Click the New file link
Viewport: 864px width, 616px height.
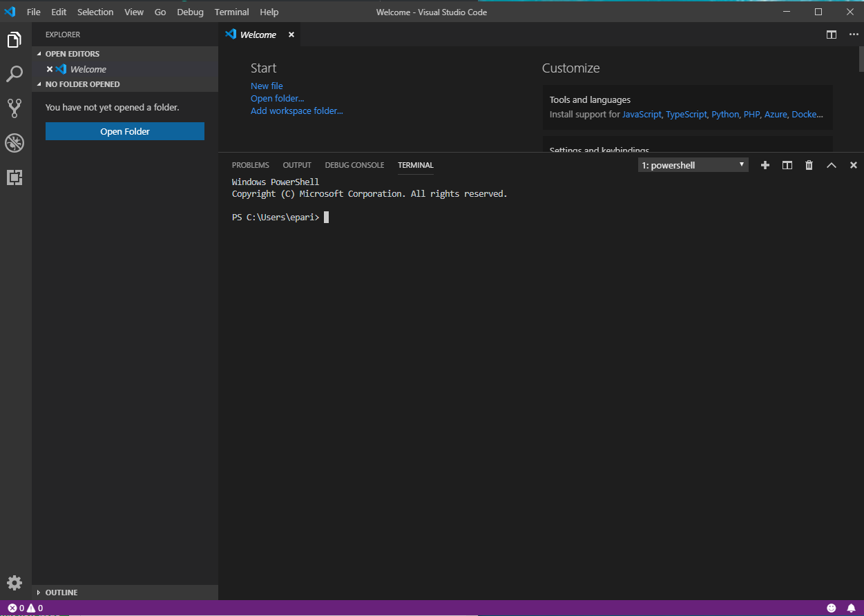pyautogui.click(x=267, y=86)
